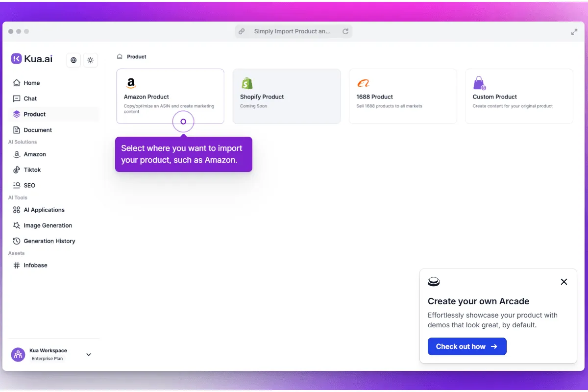Dismiss the Create your own Arcade popup

(563, 282)
